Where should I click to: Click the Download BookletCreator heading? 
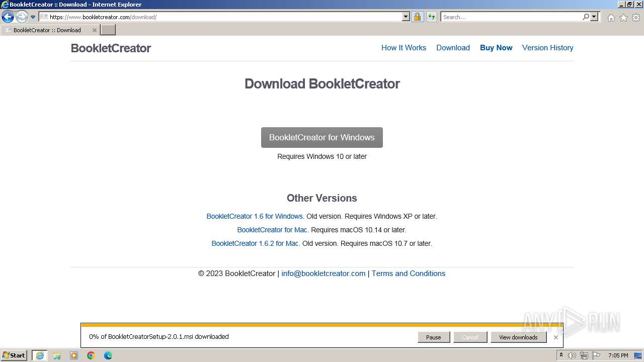pyautogui.click(x=322, y=84)
